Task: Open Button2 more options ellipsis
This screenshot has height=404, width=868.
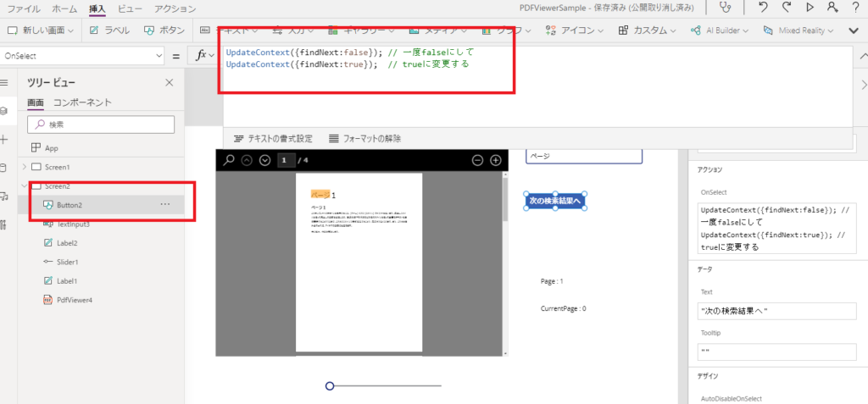Action: pyautogui.click(x=165, y=204)
